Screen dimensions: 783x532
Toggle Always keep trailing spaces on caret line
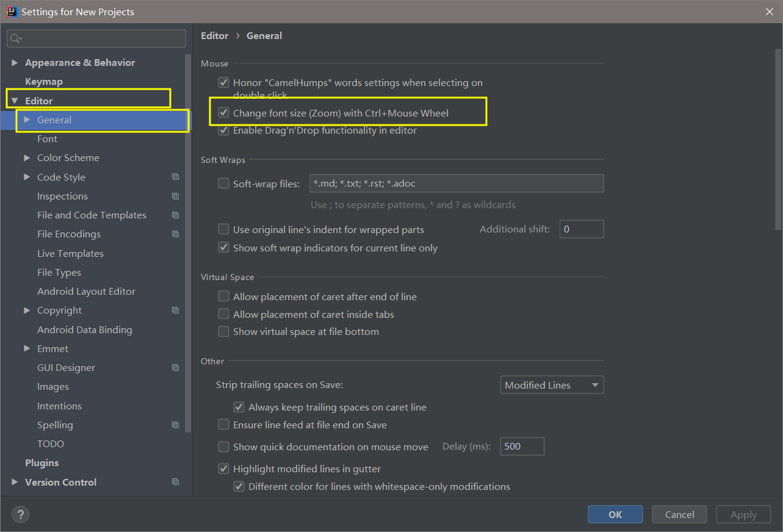(x=239, y=407)
